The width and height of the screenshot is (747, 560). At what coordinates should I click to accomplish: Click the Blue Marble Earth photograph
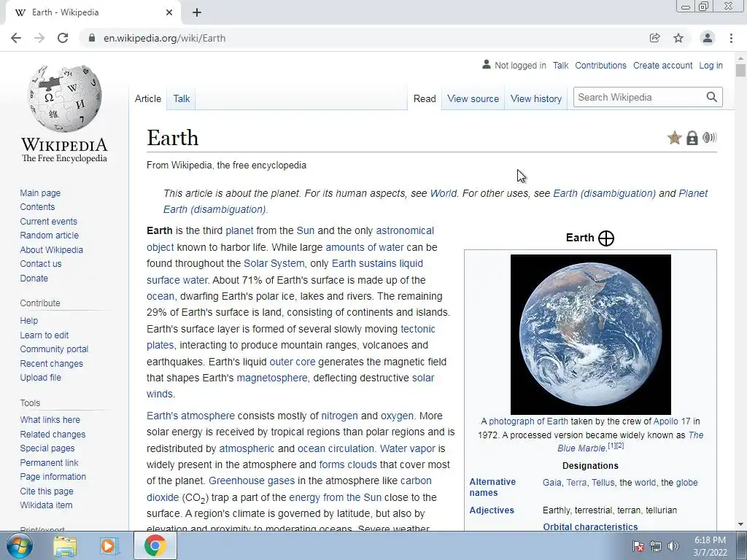click(591, 334)
